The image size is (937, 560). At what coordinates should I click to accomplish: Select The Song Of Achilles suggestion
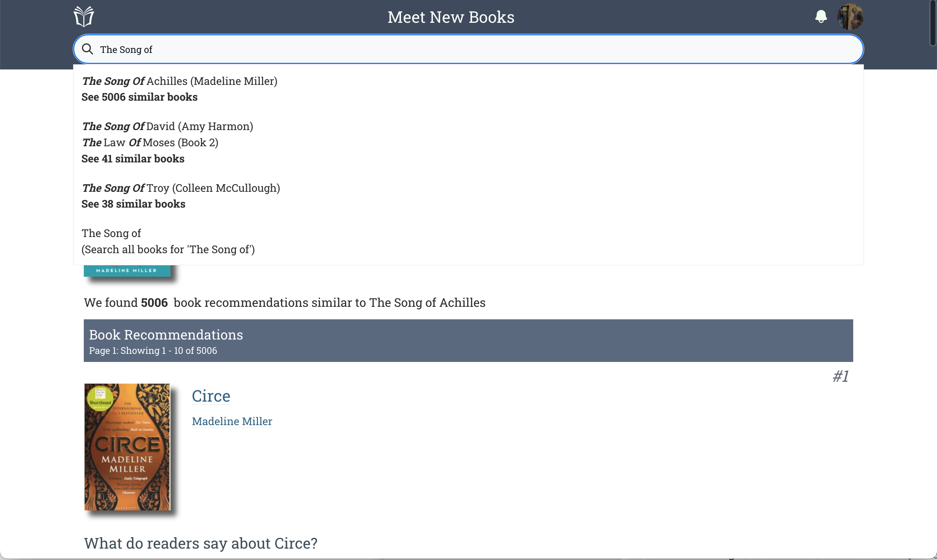[180, 81]
